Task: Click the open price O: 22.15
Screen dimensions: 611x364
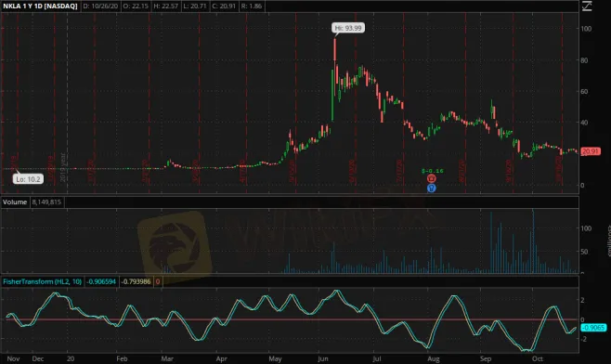Action: click(x=136, y=6)
